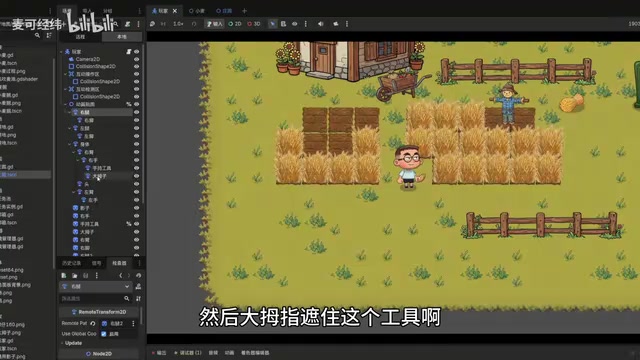Collapse the 玩家 root node
640x360 pixels.
[62, 52]
